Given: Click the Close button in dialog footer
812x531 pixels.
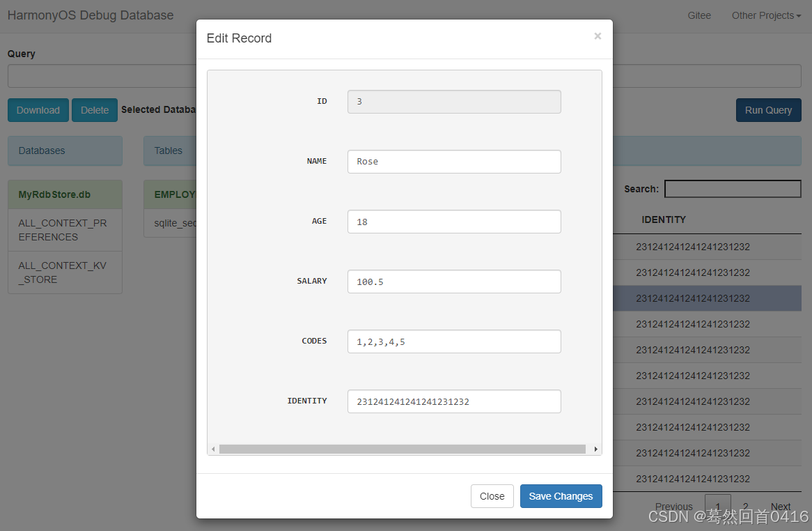Looking at the screenshot, I should click(x=492, y=496).
